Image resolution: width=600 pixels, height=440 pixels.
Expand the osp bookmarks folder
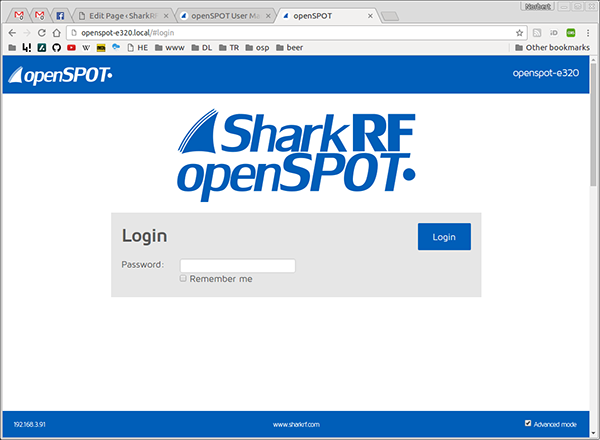257,48
